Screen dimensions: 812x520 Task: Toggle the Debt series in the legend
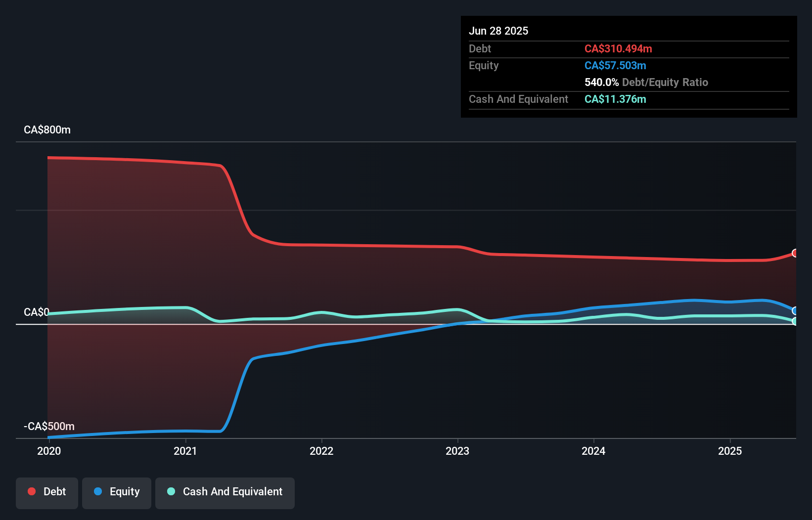[x=47, y=493]
